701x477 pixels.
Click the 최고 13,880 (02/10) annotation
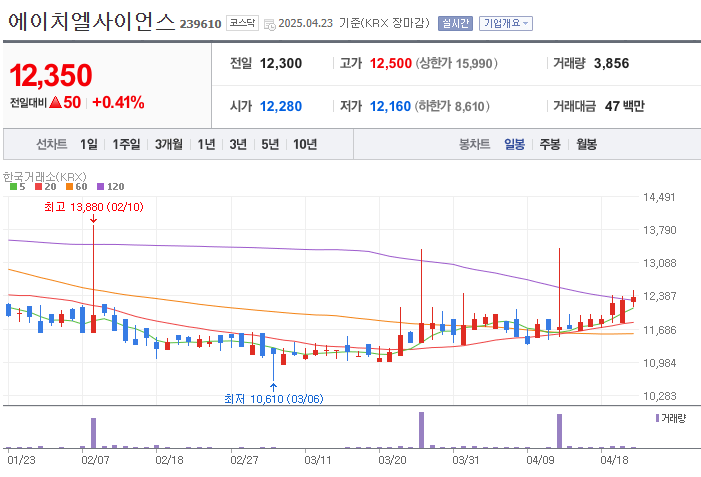tap(93, 207)
